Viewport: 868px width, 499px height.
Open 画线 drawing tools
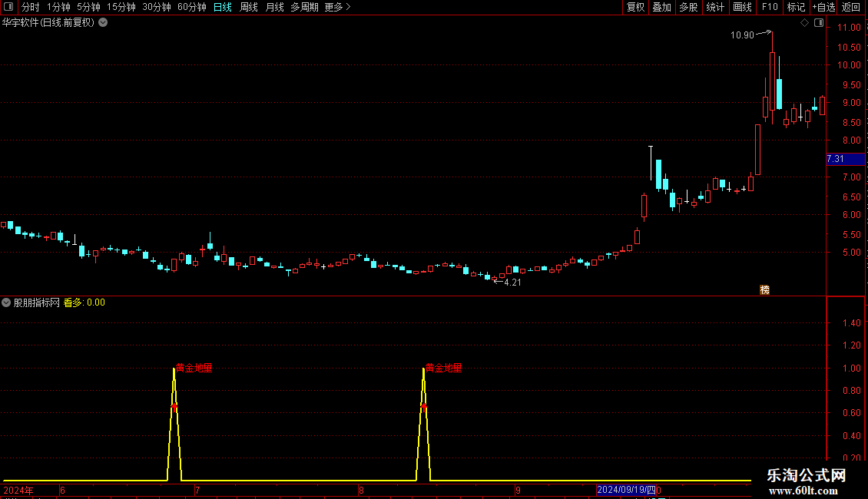pyautogui.click(x=742, y=7)
